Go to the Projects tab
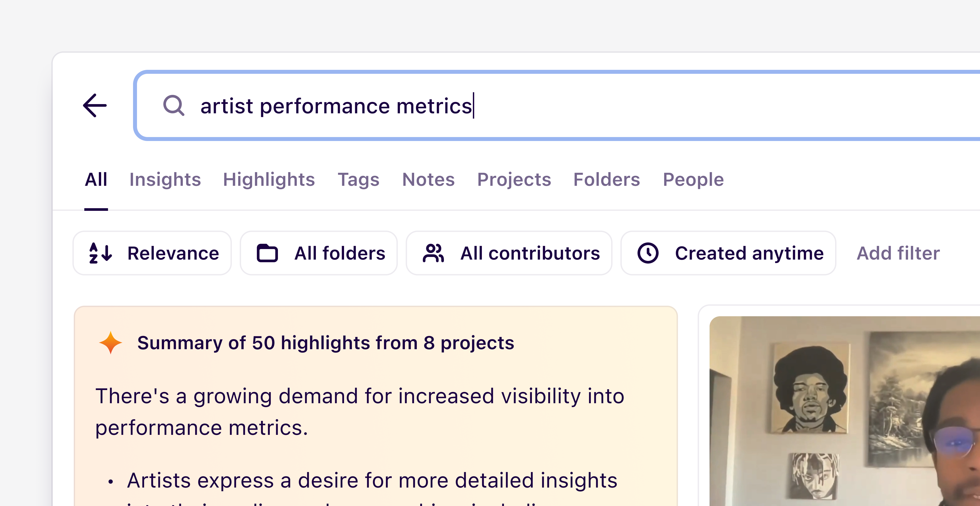 click(x=514, y=179)
